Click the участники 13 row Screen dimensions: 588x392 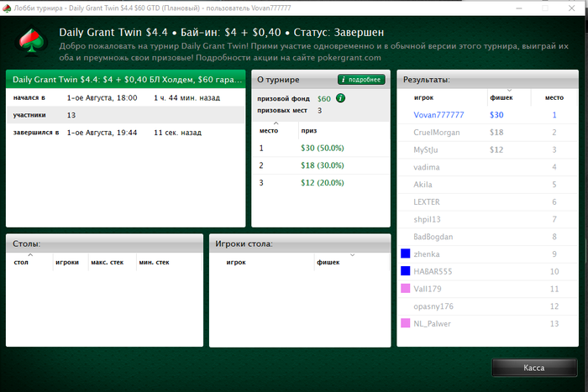click(x=126, y=115)
